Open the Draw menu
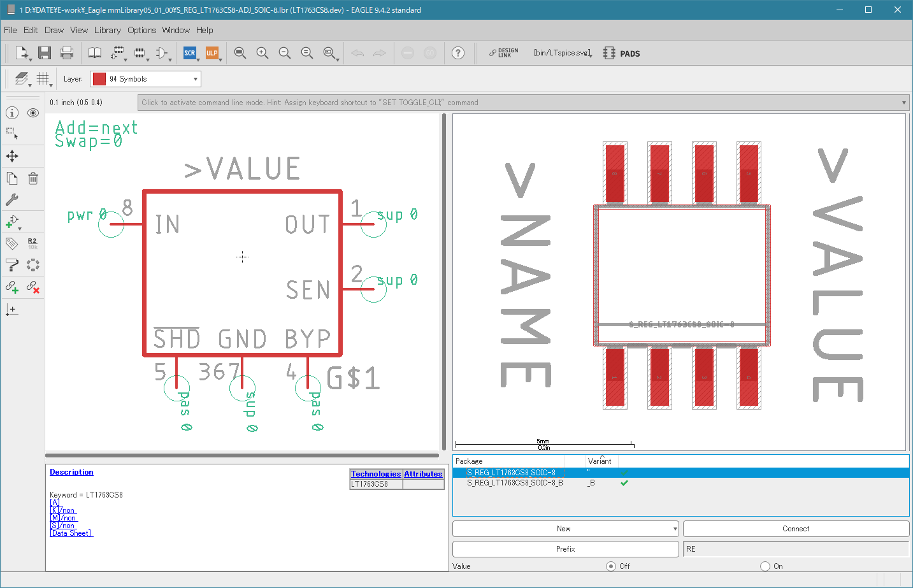This screenshot has width=913, height=588. (54, 30)
